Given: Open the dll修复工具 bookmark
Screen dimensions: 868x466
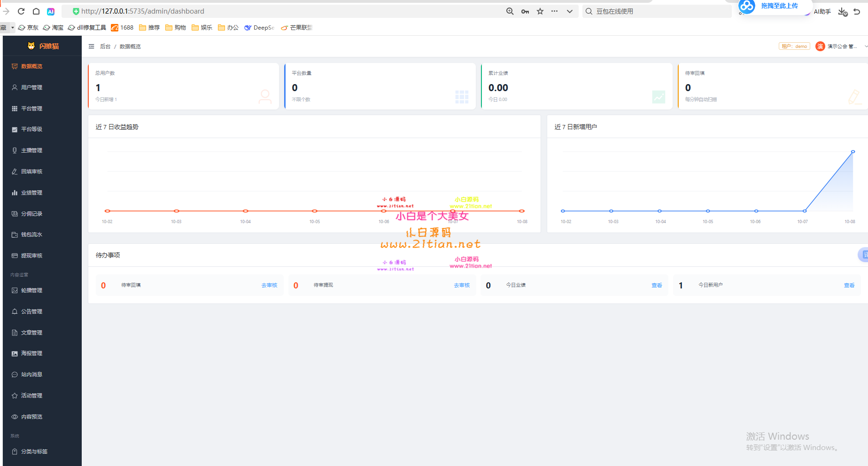Looking at the screenshot, I should 87,28.
